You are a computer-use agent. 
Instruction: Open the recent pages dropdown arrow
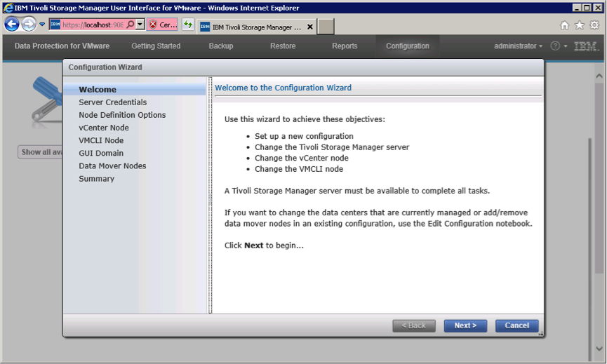(42, 25)
